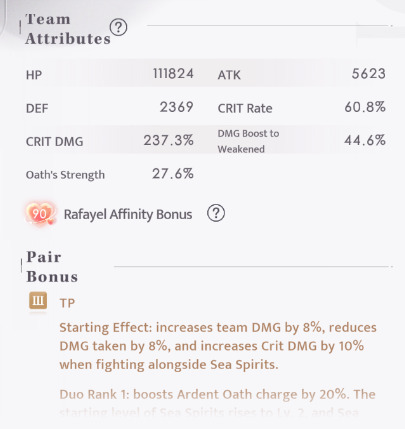Select the HP value 111824
The height and width of the screenshot is (429, 405).
173,74
